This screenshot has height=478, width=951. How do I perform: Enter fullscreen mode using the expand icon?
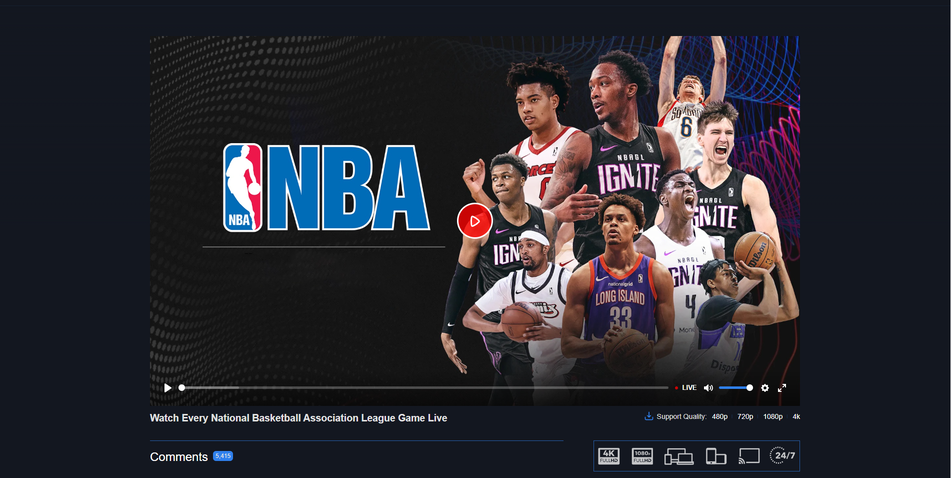782,388
